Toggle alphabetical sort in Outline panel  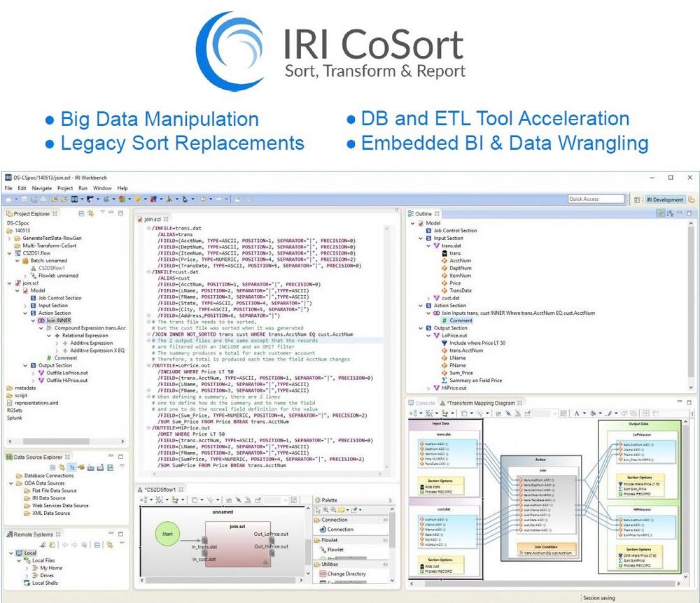click(670, 213)
